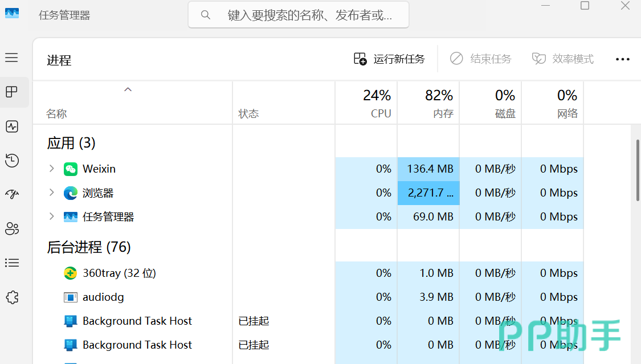Image resolution: width=641 pixels, height=364 pixels.
Task: Select the audiodg process name
Action: 103,297
